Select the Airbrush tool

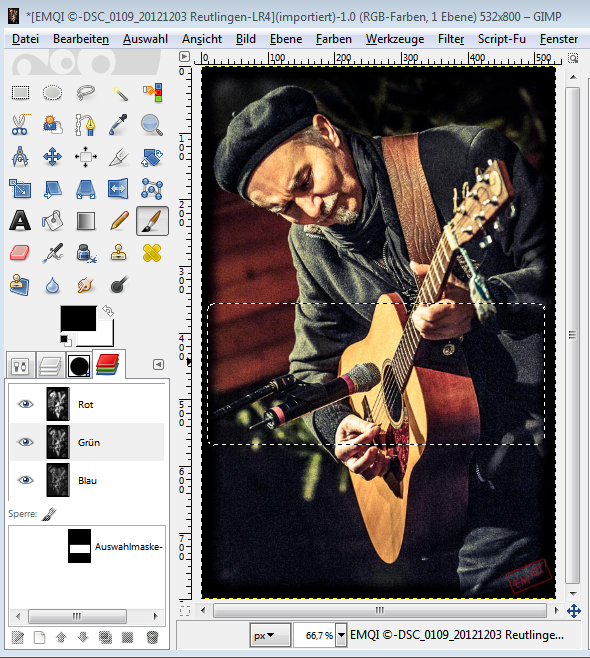pyautogui.click(x=52, y=253)
